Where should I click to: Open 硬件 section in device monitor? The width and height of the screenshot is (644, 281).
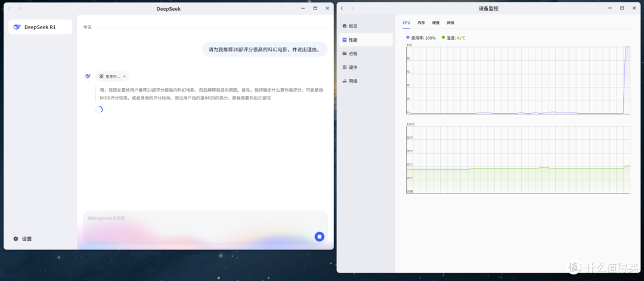366,67
